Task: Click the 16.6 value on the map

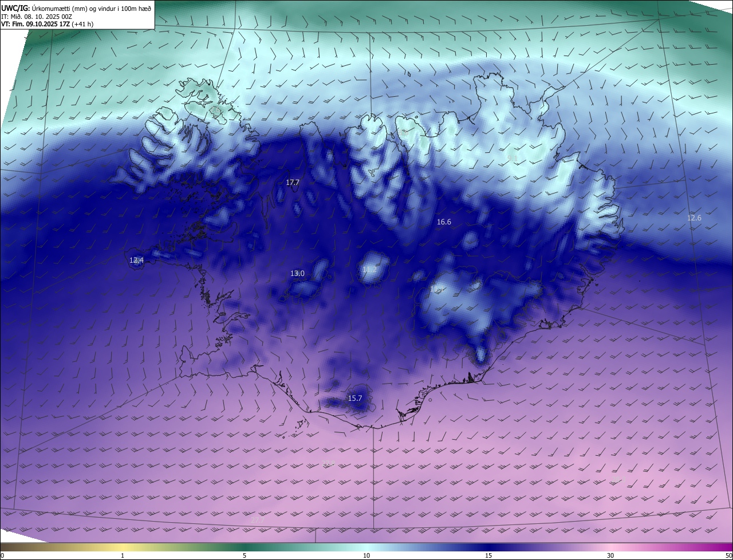Action: (x=444, y=222)
